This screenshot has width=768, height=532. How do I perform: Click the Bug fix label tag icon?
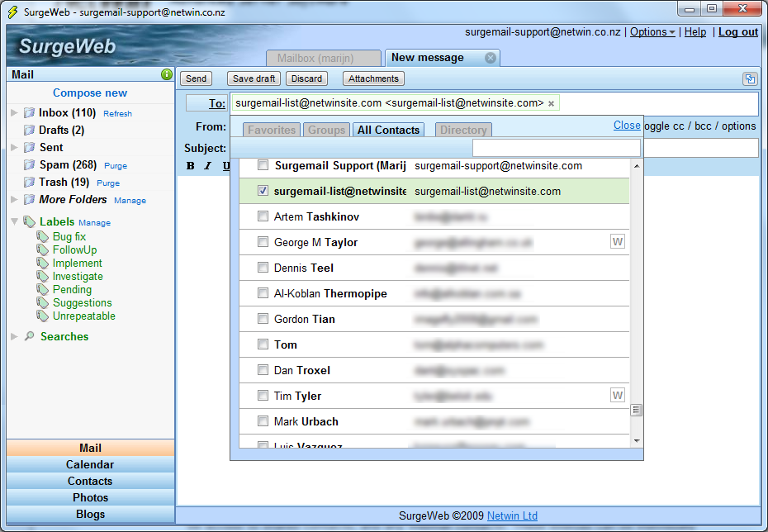[x=43, y=237]
